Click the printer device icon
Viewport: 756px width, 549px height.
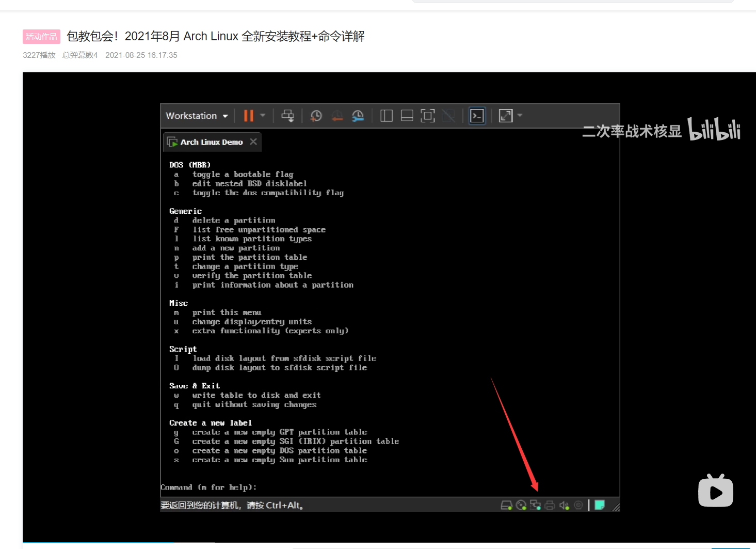(550, 505)
